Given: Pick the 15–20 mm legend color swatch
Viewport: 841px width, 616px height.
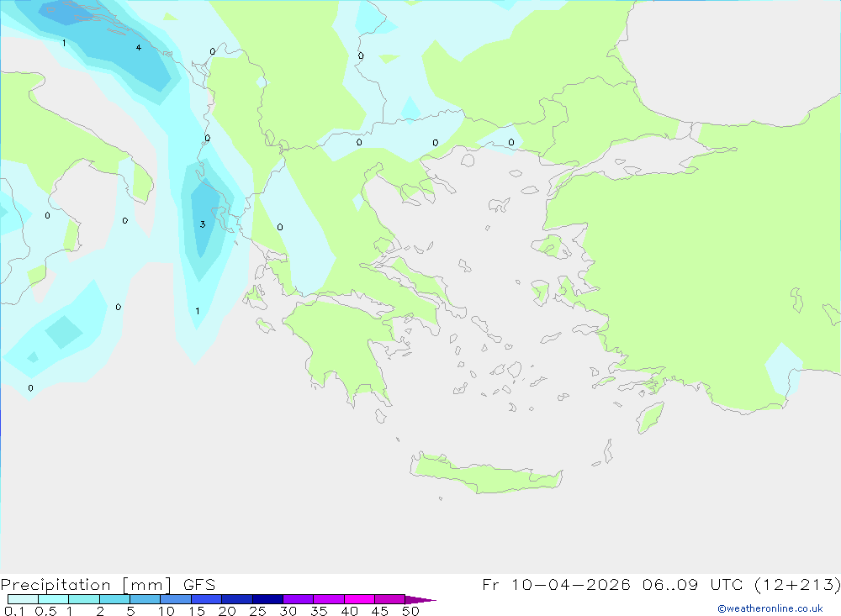Looking at the screenshot, I should (206, 599).
